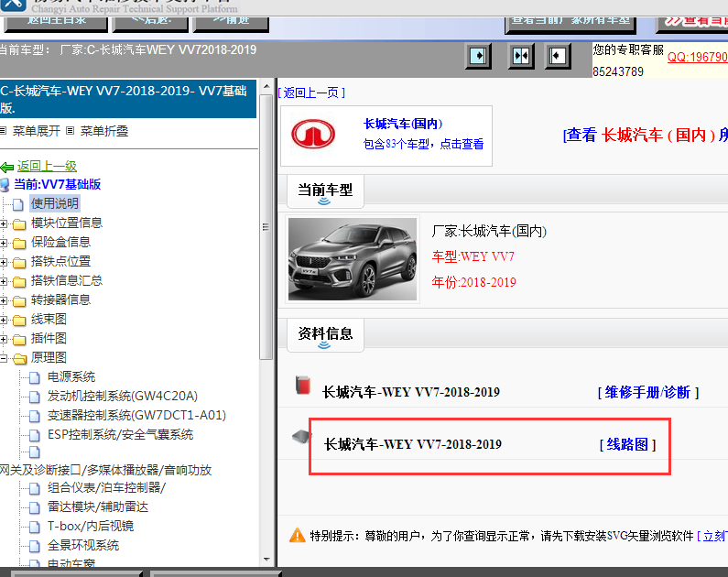728x577 pixels.
Task: Click the 当前:VV7基础版 label
Action: pyautogui.click(x=57, y=184)
